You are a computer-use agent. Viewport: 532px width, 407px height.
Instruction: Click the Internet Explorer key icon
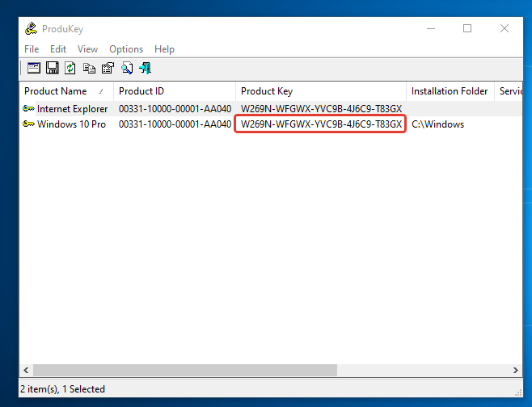(29, 108)
